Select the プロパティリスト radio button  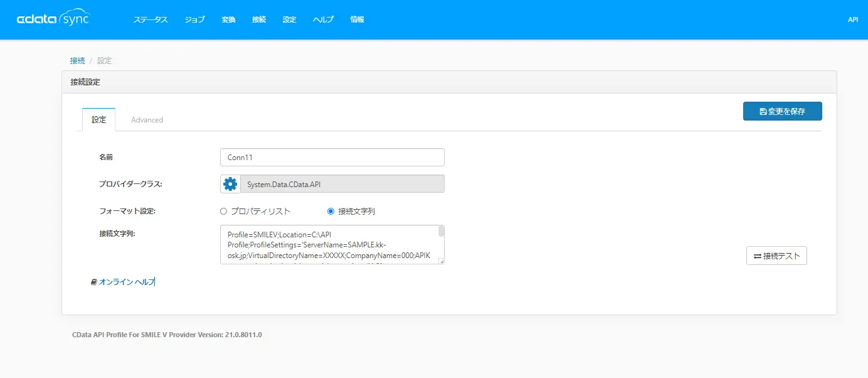point(223,212)
